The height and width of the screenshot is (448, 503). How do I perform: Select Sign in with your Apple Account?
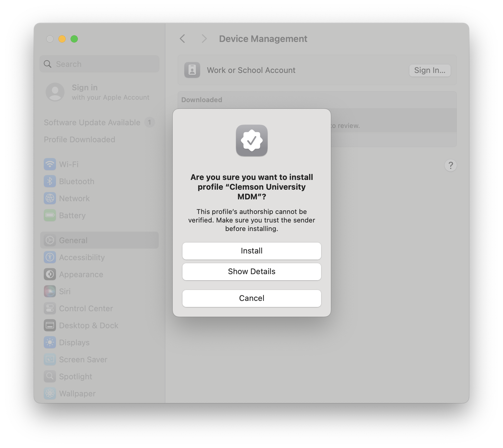point(99,92)
